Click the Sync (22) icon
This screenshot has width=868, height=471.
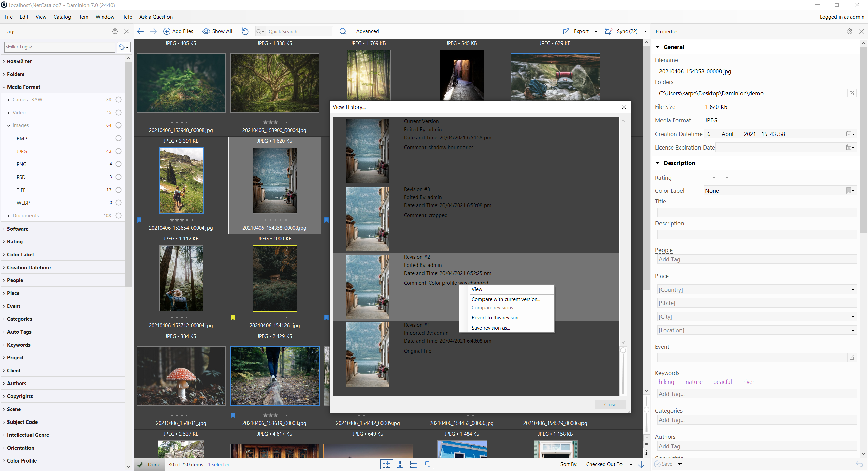pos(608,31)
